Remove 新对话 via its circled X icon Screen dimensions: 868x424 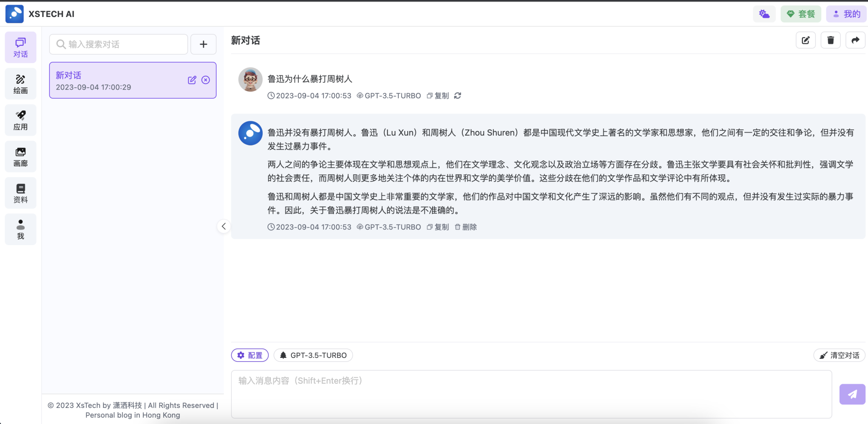pos(206,80)
